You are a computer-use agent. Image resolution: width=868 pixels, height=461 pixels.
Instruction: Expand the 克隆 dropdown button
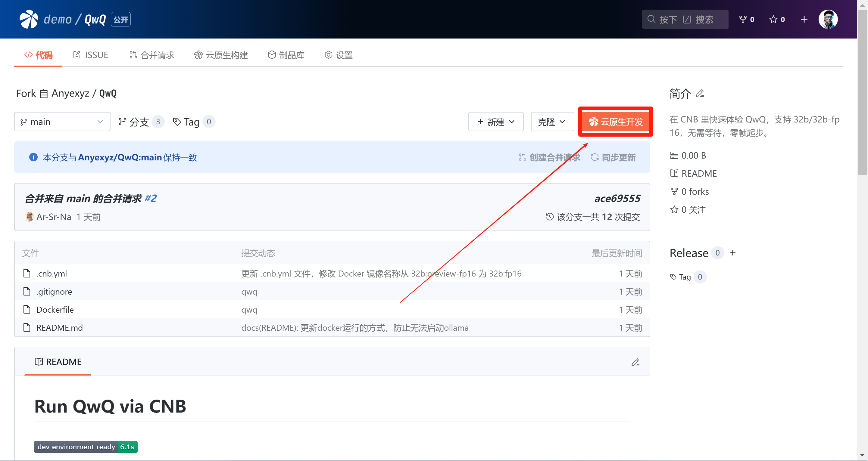pos(552,122)
